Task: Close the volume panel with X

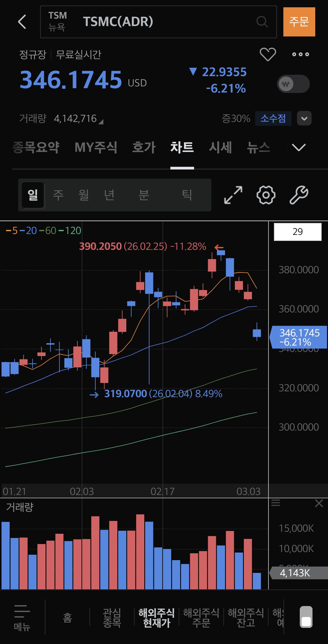Action: (319, 503)
